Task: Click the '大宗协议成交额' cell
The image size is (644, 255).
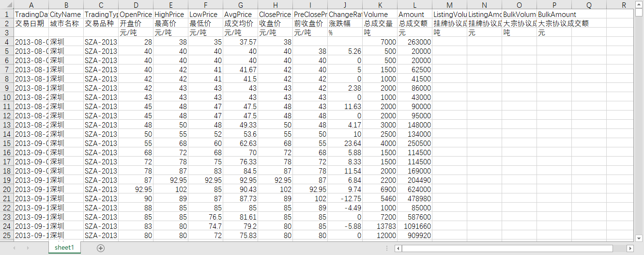Action: pyautogui.click(x=554, y=23)
